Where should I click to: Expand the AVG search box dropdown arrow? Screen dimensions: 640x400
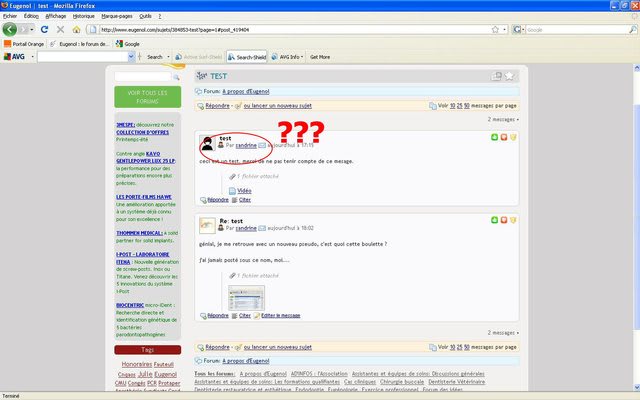[133, 57]
